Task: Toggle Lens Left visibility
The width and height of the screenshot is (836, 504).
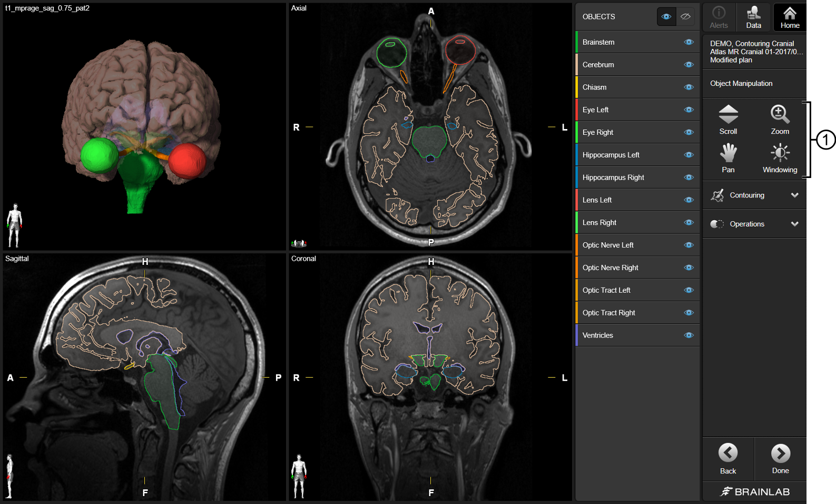Action: click(x=689, y=200)
